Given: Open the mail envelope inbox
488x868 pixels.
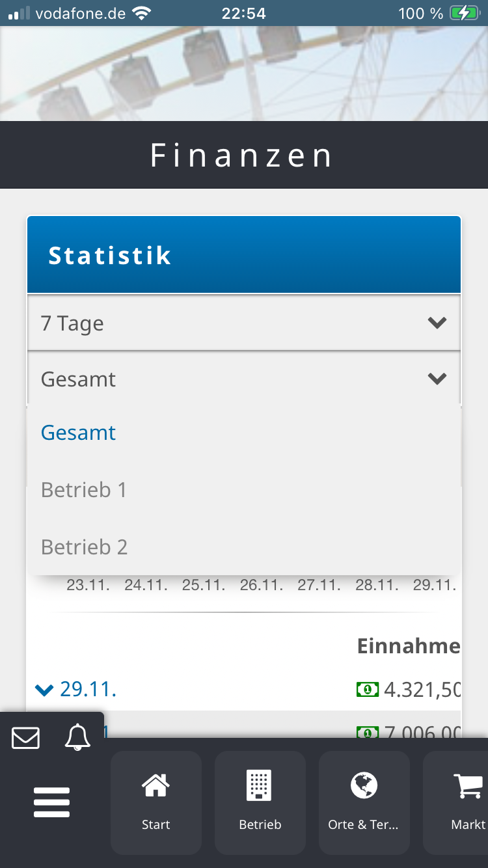Looking at the screenshot, I should (26, 738).
